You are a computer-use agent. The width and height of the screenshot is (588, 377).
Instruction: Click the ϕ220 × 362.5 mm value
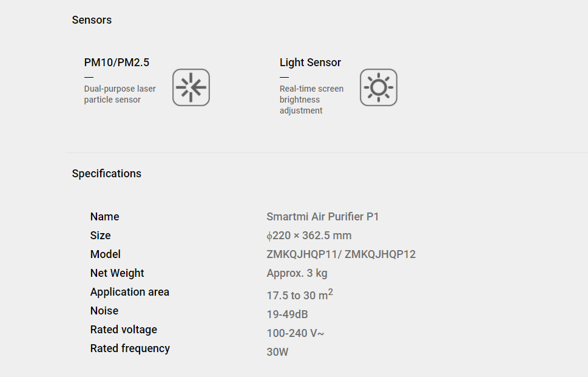click(x=309, y=236)
